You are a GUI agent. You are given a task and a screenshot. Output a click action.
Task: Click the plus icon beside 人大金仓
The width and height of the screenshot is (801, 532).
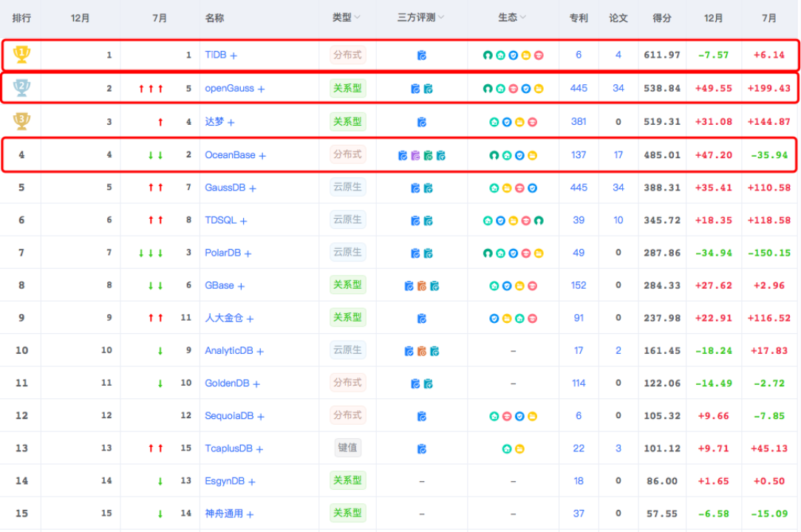pyautogui.click(x=250, y=319)
